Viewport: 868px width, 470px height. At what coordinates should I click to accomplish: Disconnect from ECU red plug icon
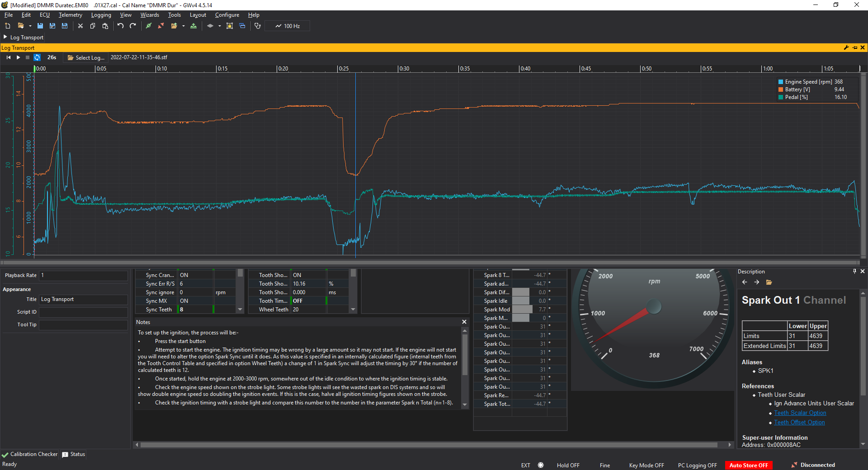[x=161, y=26]
